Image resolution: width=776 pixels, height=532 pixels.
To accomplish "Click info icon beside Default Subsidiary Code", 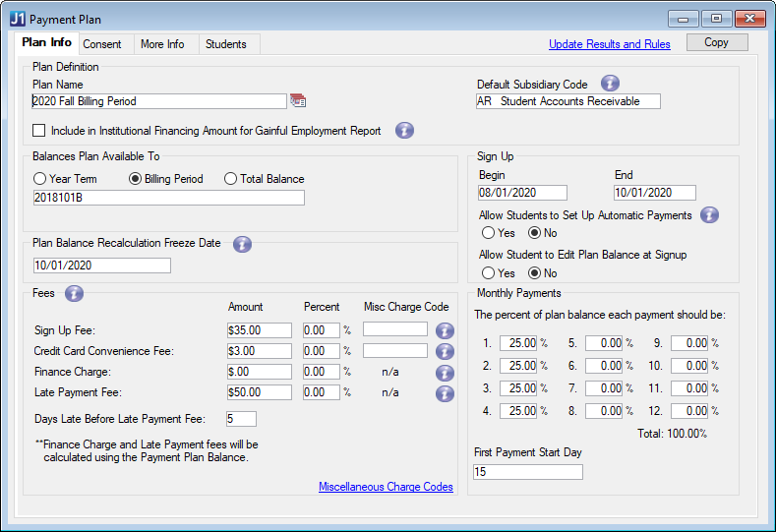I will coord(611,84).
